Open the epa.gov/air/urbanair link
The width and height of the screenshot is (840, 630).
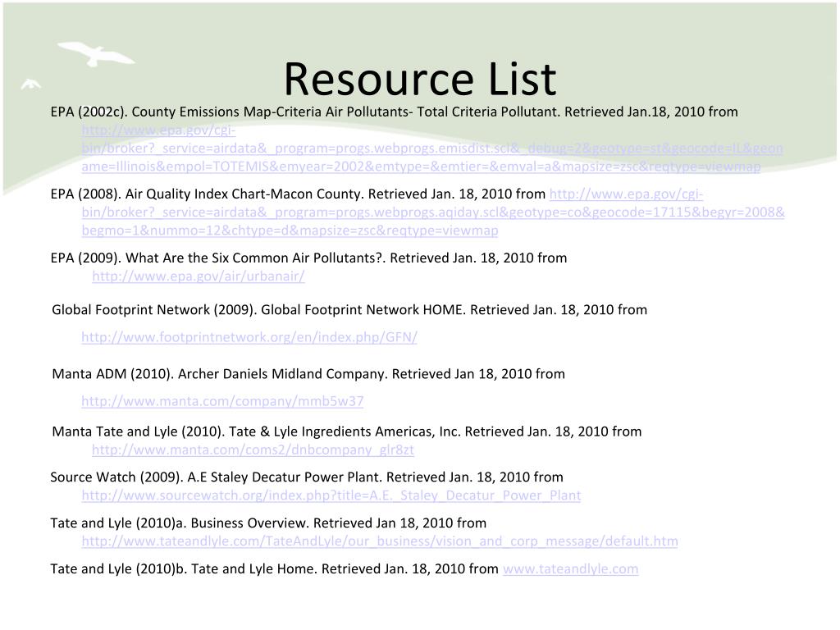click(x=199, y=276)
